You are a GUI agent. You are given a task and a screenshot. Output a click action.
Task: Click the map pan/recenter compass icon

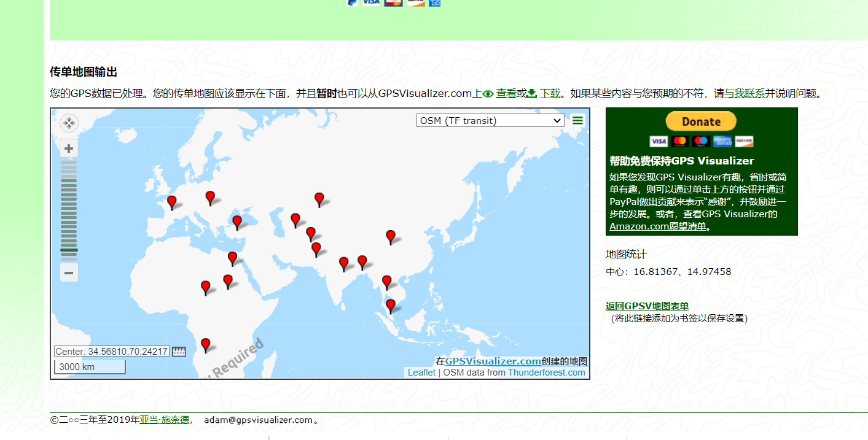pyautogui.click(x=69, y=123)
